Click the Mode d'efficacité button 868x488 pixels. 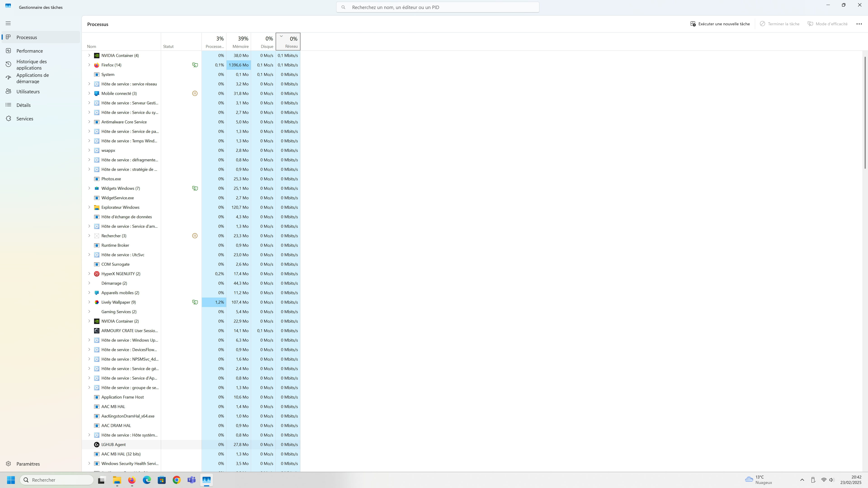tap(828, 24)
